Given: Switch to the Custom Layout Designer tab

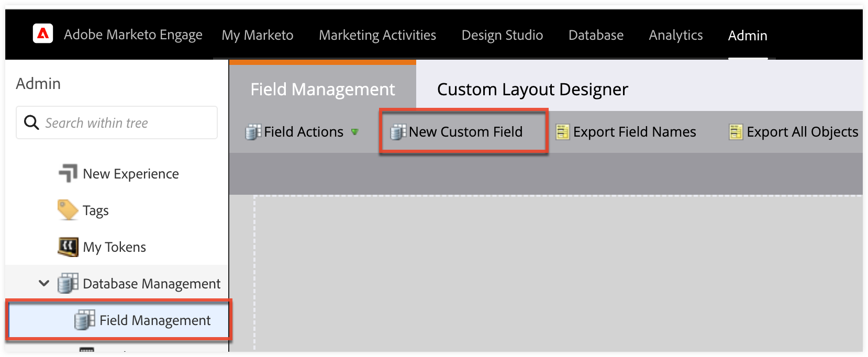Looking at the screenshot, I should point(532,89).
